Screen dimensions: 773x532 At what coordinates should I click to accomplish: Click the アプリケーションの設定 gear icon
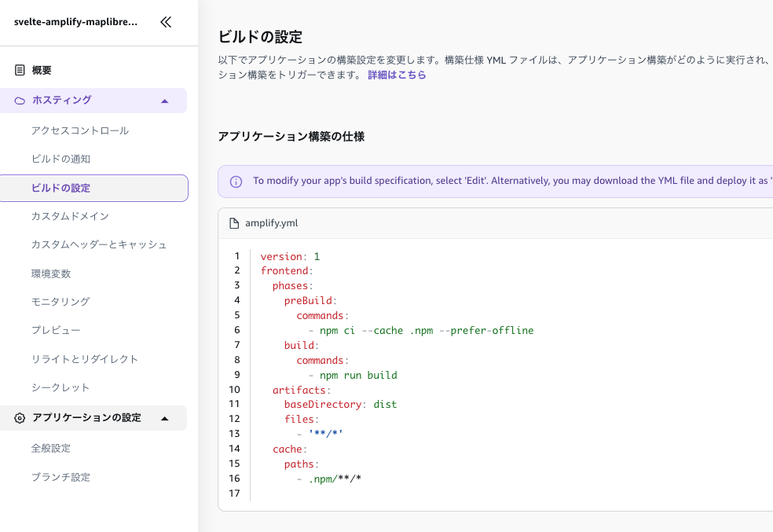pos(20,418)
